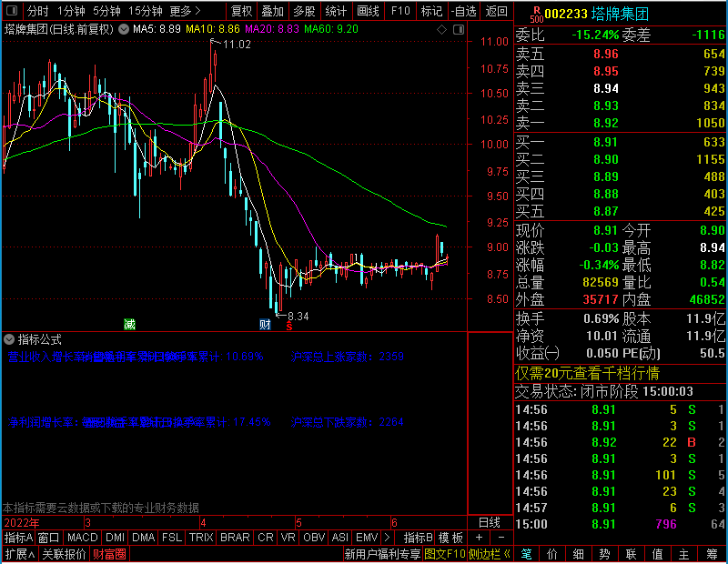The height and width of the screenshot is (564, 728).
Task: Select the DMI indicator
Action: (x=116, y=538)
